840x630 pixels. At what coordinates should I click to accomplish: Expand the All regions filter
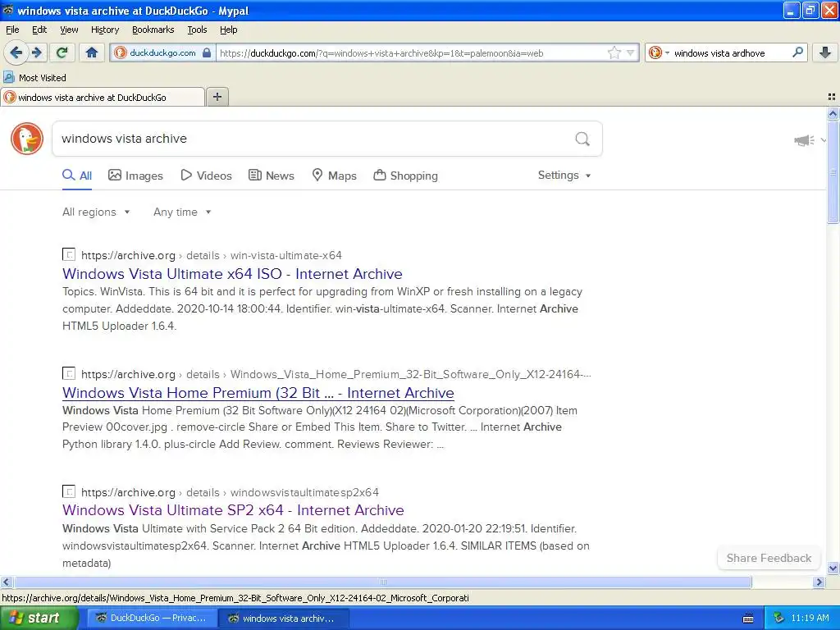[96, 212]
